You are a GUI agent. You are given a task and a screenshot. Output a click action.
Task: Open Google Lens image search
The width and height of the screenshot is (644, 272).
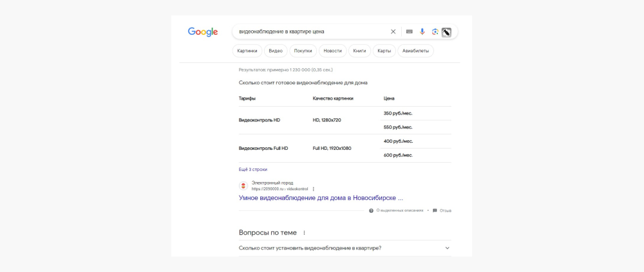pyautogui.click(x=435, y=32)
